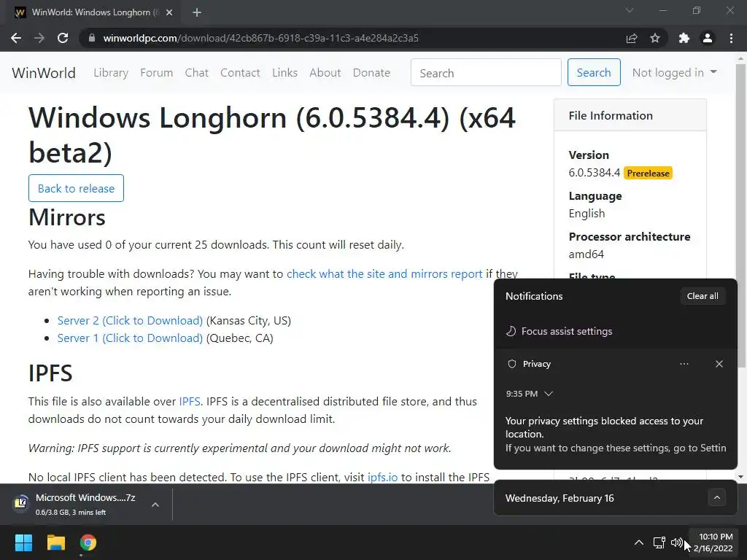Expand the Not logged in dropdown
This screenshot has height=560, width=747.
coord(674,72)
